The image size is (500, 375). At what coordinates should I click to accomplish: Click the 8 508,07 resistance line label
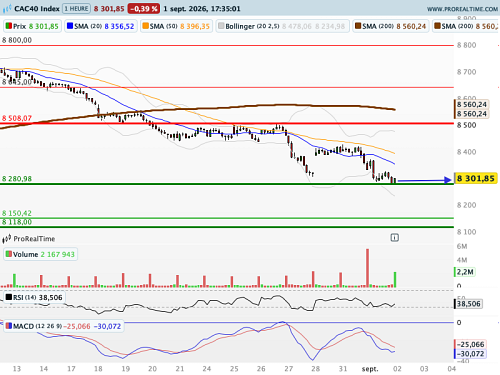point(17,118)
